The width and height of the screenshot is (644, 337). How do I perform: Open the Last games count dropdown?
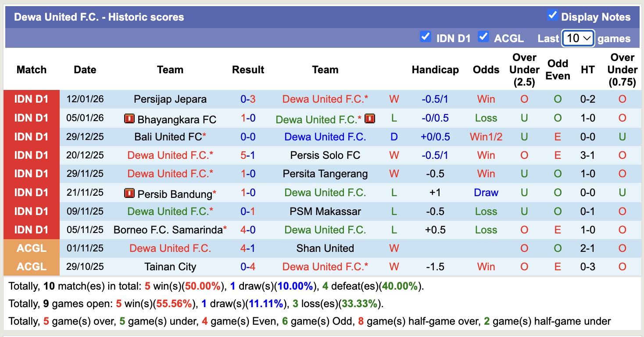pyautogui.click(x=578, y=38)
